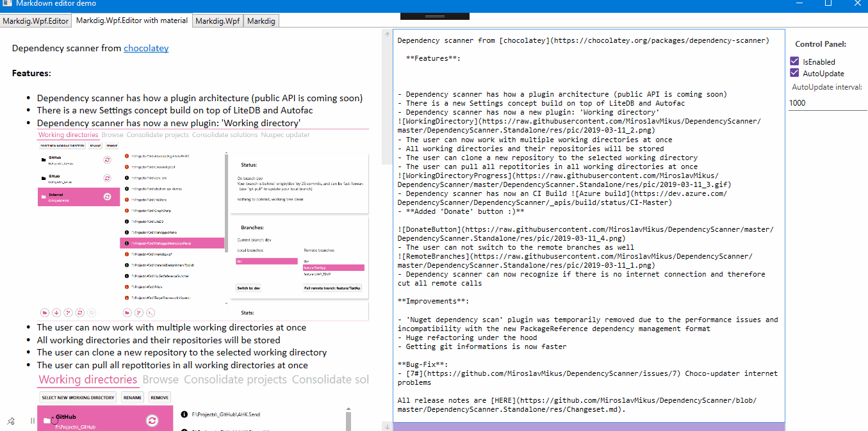Follow the chocolatey hyperlink in the preview
868x431 pixels.
click(146, 48)
